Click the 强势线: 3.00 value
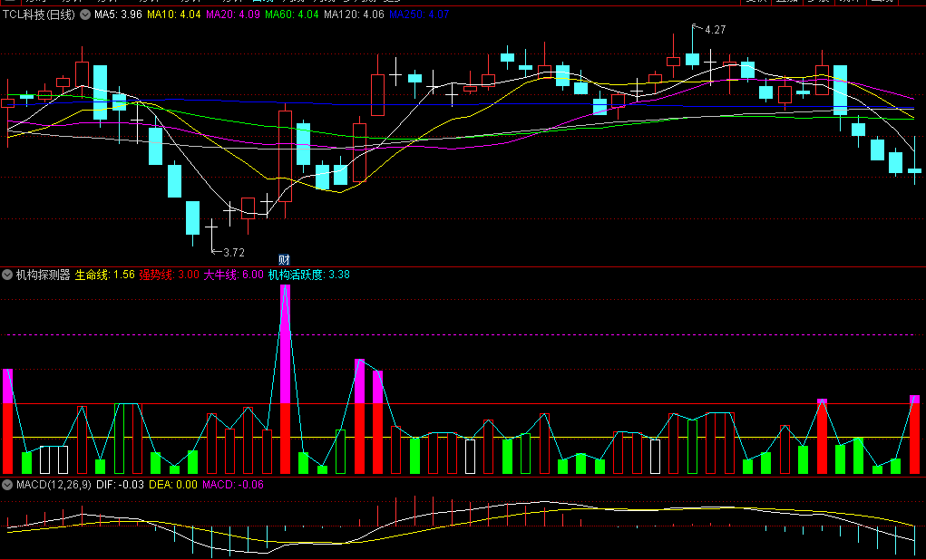This screenshot has width=926, height=560. (x=169, y=275)
